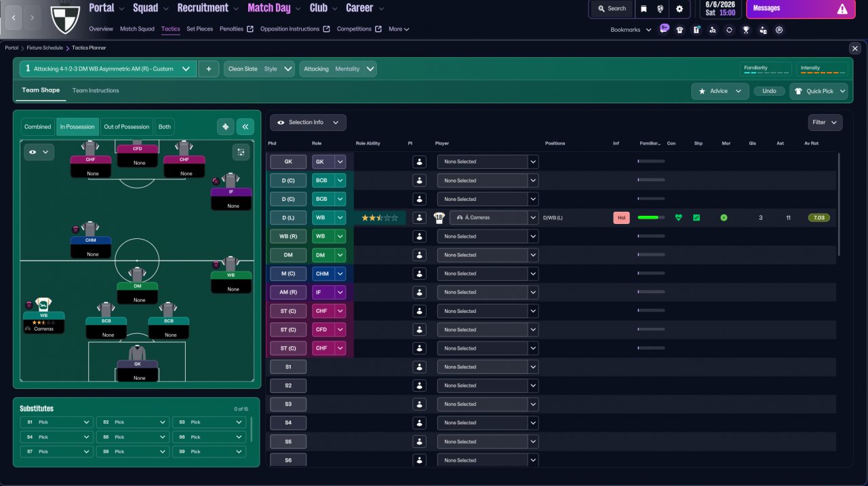Click the DM shirt on the pitch

tap(138, 274)
